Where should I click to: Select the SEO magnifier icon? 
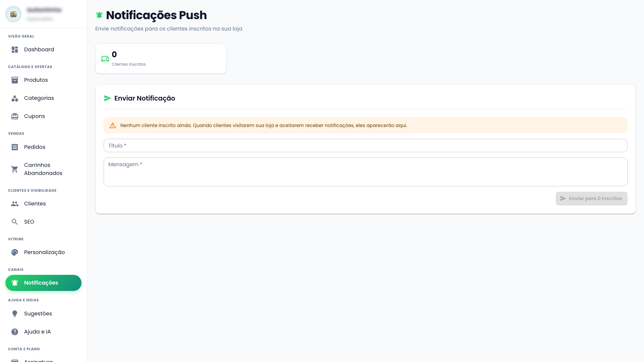click(15, 222)
